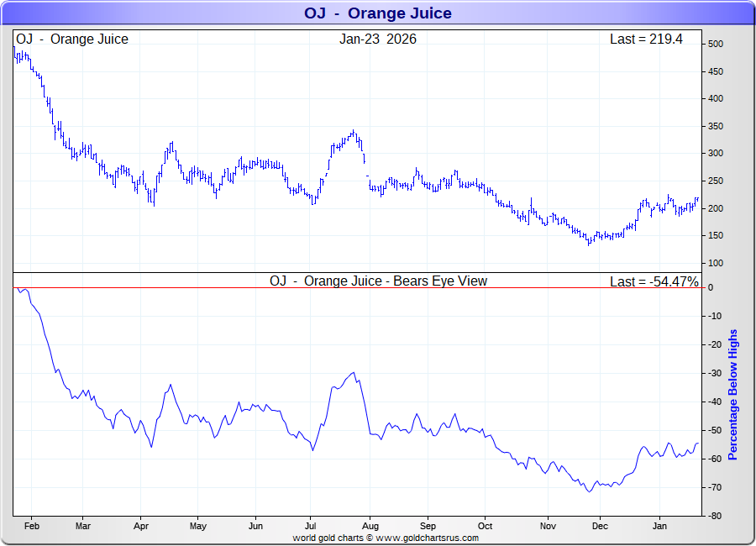Click the 'Jun' month label on x-axis
Viewport: 756px width, 546px height.
tap(255, 526)
